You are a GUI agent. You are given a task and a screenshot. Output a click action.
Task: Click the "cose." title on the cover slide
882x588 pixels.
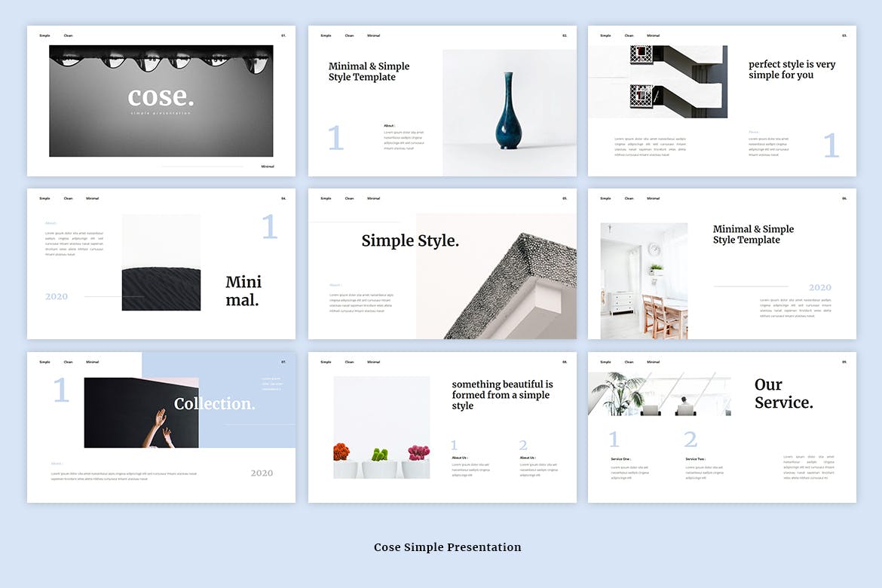[x=161, y=96]
